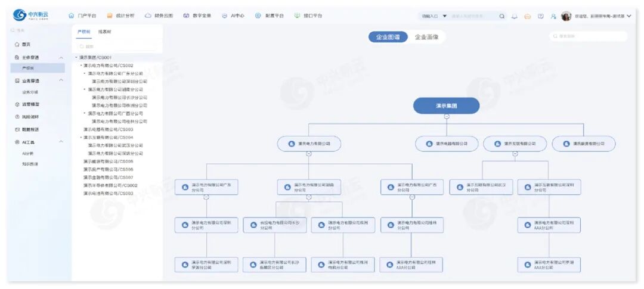Switch to 企业画像 view toggle

pyautogui.click(x=426, y=37)
